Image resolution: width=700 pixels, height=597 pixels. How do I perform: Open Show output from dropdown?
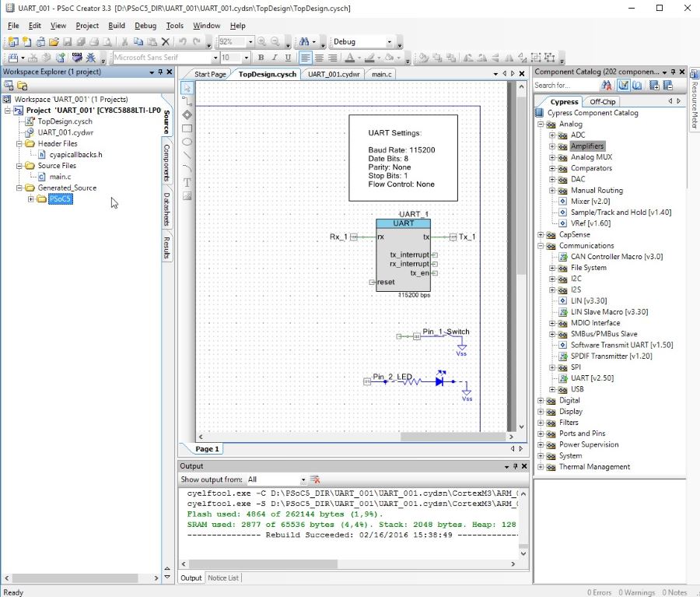click(x=303, y=480)
